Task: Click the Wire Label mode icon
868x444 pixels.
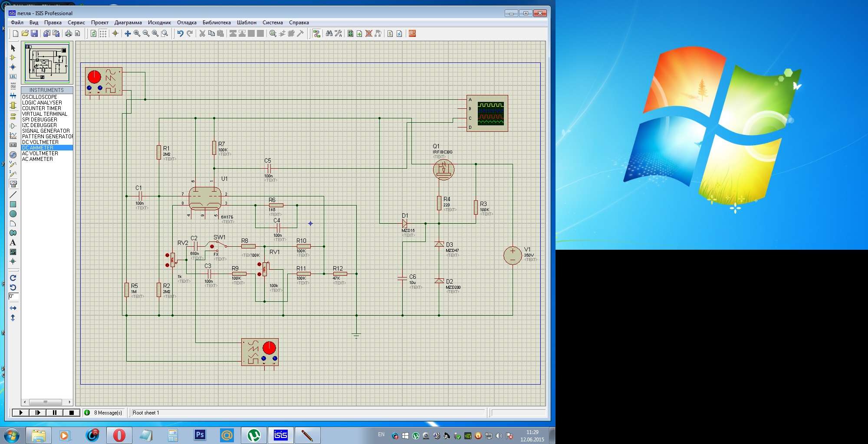Action: tap(13, 77)
